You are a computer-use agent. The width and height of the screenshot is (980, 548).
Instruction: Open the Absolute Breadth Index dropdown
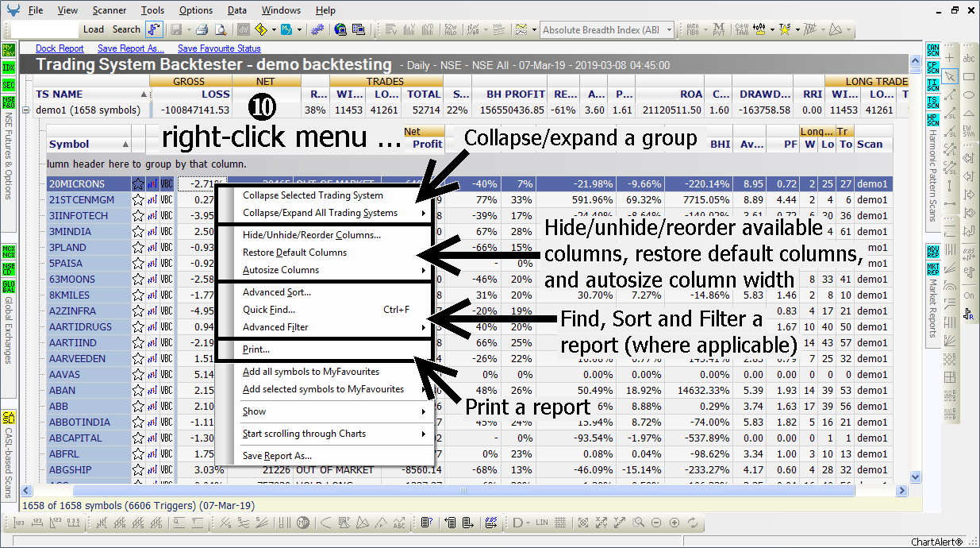670,30
